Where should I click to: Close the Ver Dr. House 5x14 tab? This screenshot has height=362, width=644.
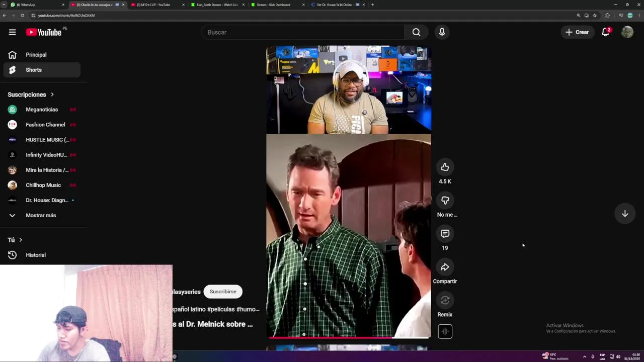[363, 5]
